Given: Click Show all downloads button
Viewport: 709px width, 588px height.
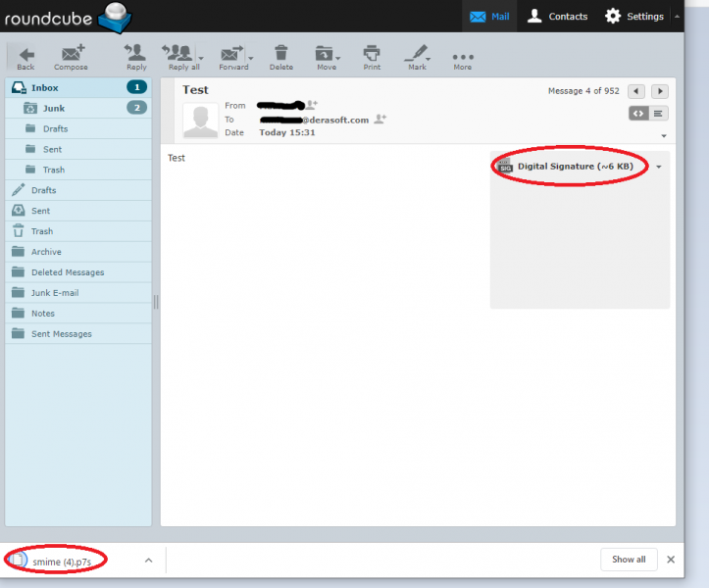Looking at the screenshot, I should [629, 560].
